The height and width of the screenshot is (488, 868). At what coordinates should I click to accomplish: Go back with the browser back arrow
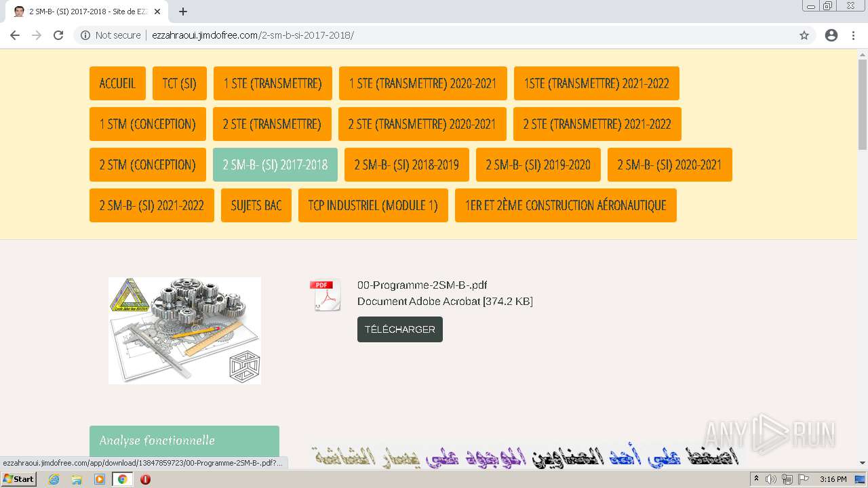15,35
